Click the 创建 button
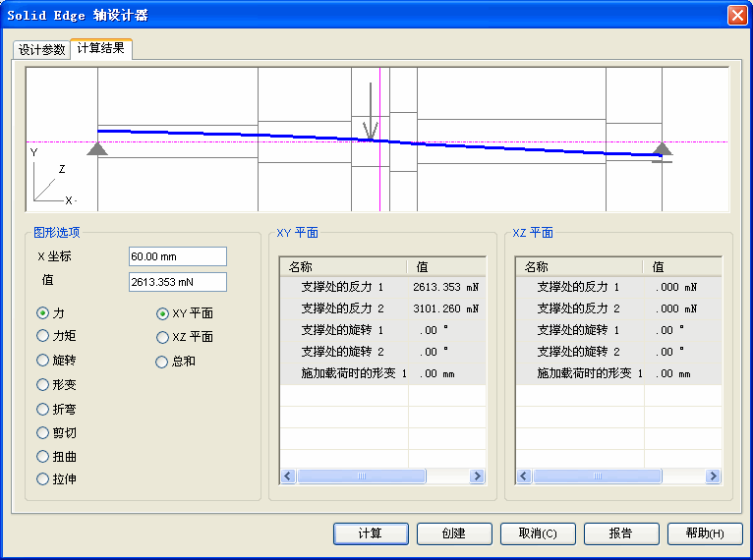This screenshot has width=753, height=560. [x=453, y=533]
